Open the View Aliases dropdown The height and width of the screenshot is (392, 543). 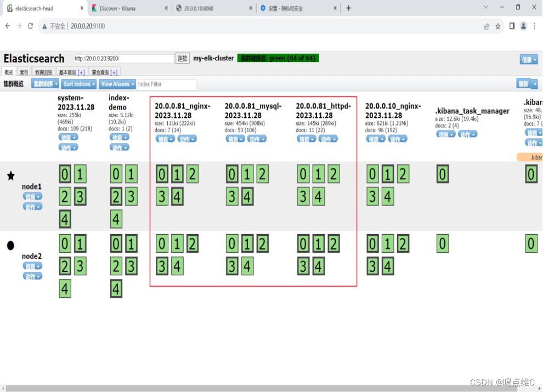tap(117, 84)
